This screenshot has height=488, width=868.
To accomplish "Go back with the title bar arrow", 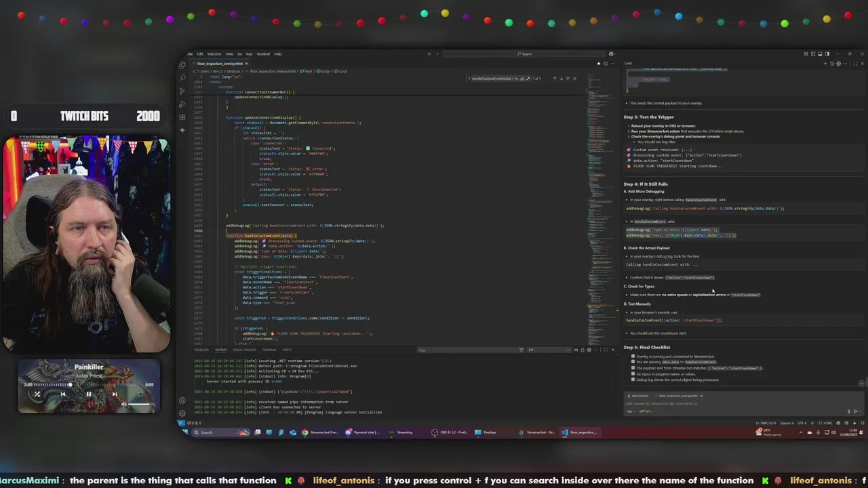I will pos(429,54).
